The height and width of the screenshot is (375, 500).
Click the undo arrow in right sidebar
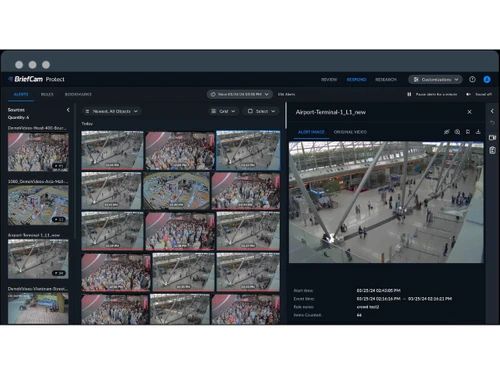[492, 123]
